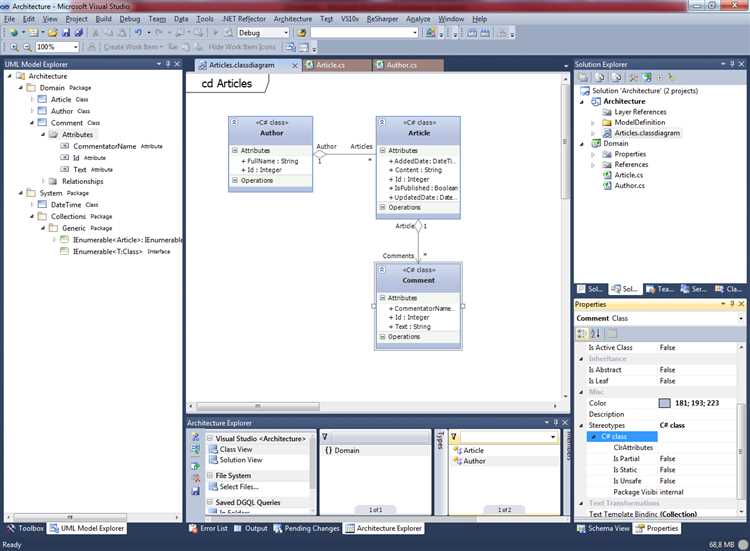Click the Color property swatch in Properties
This screenshot has width=750, height=551.
[664, 403]
